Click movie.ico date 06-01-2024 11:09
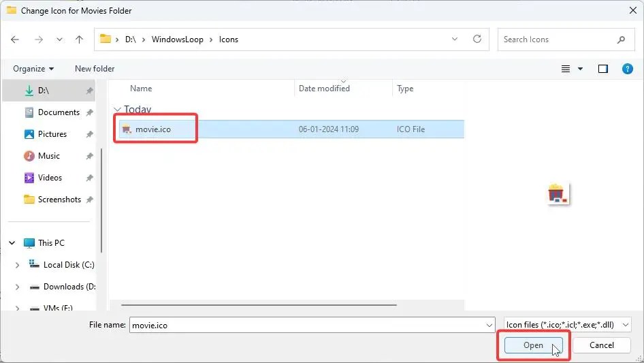The image size is (644, 363). tap(329, 129)
